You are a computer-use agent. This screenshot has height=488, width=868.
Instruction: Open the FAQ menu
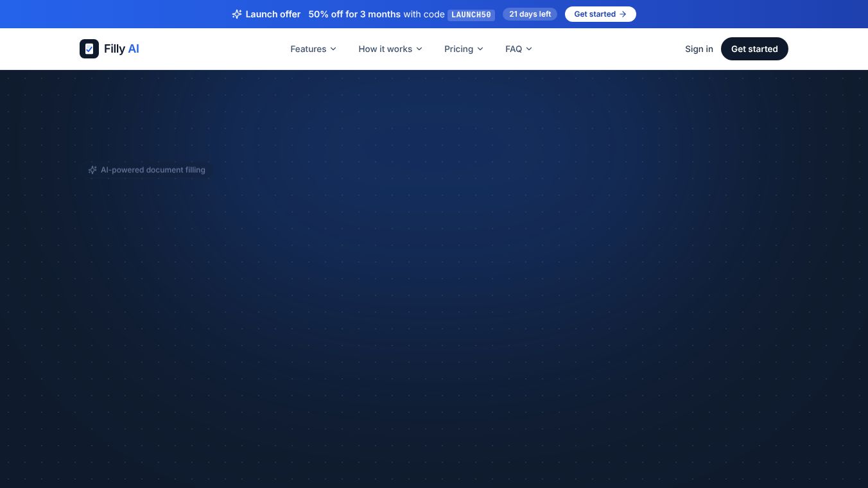(519, 49)
